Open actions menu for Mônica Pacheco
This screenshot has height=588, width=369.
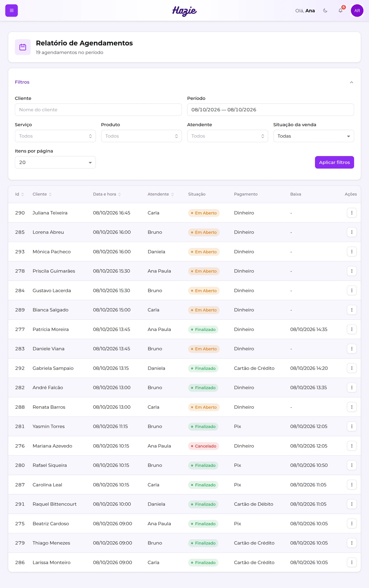click(x=352, y=252)
